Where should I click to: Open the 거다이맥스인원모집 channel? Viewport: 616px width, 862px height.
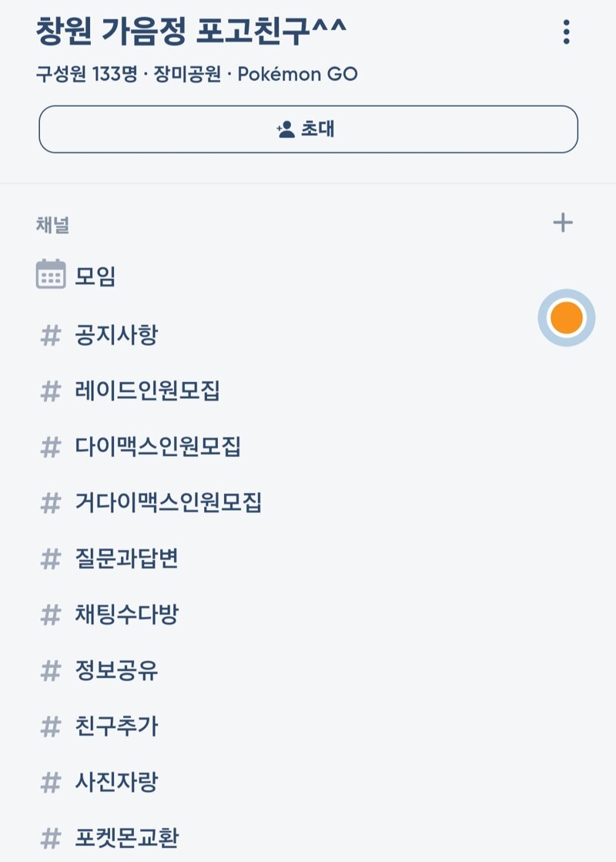[x=168, y=503]
